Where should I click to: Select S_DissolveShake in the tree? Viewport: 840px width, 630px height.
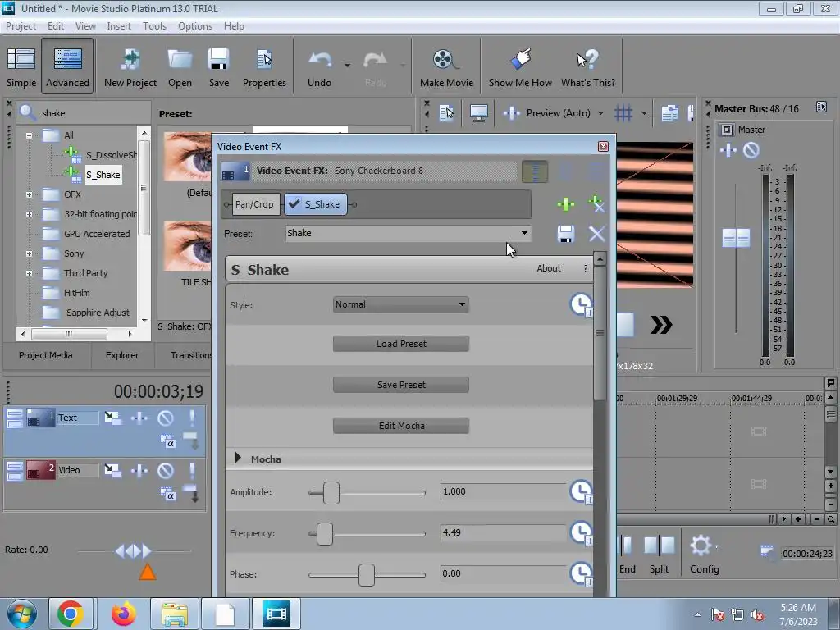tap(111, 155)
